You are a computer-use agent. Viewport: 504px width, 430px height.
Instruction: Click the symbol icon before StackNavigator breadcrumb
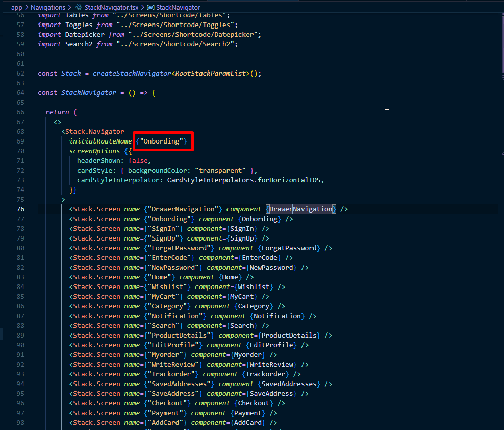click(x=151, y=8)
